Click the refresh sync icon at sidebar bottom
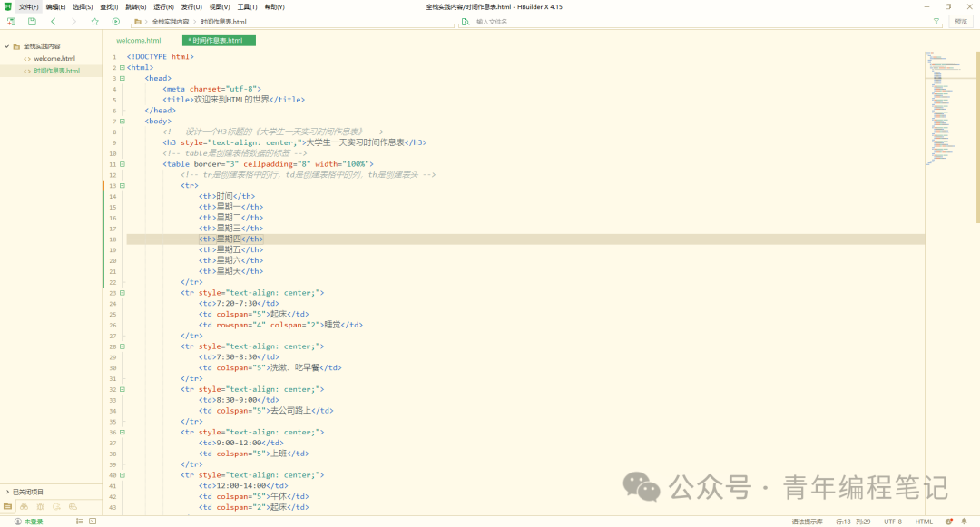Image resolution: width=980 pixels, height=527 pixels. tap(57, 506)
